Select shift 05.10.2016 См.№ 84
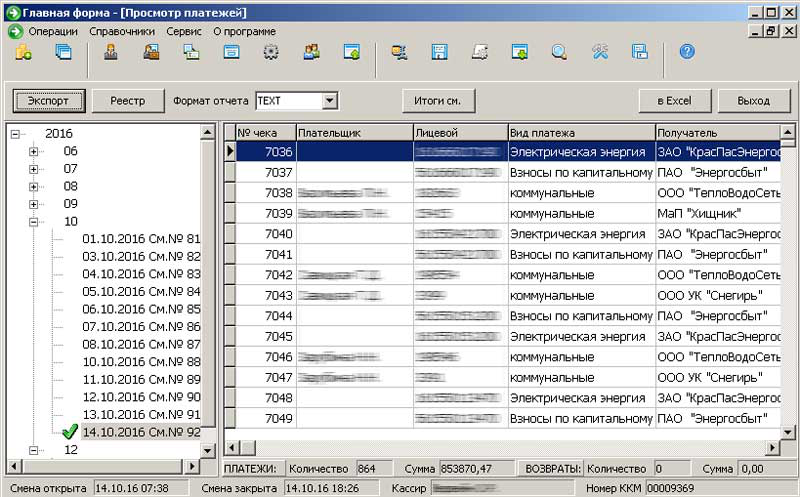Screen dimensions: 800x497 pos(141,292)
